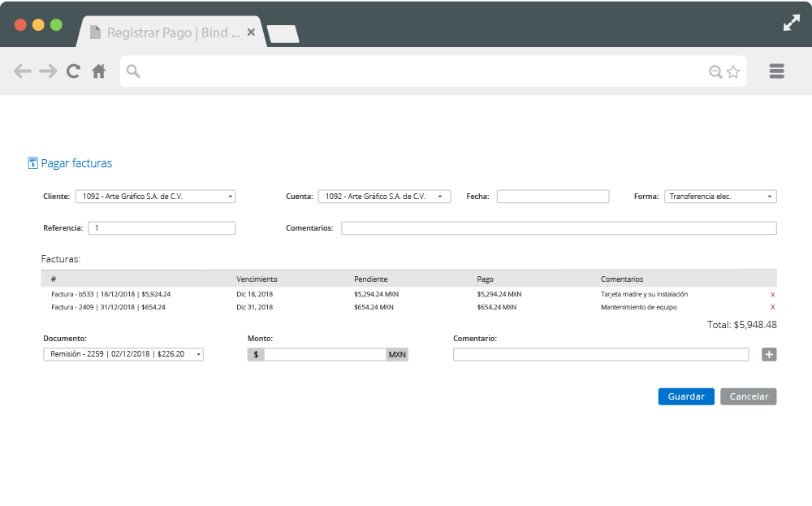Click Pago amount $5,294.24 MXN
The width and height of the screenshot is (812, 506).
pos(499,294)
